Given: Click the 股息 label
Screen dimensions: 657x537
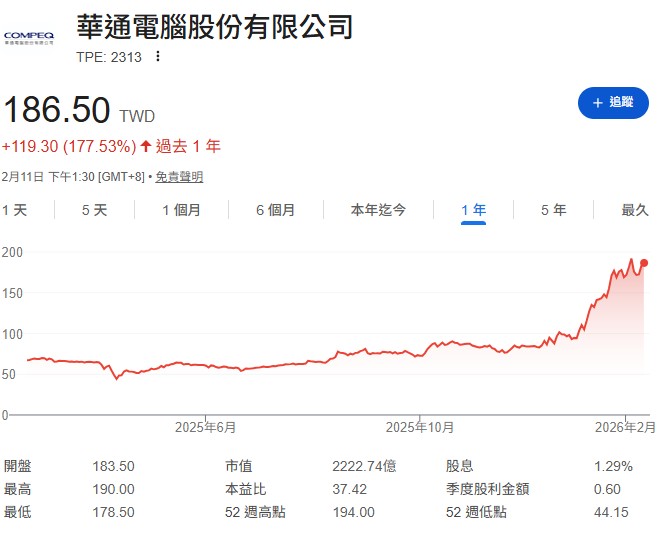Looking at the screenshot, I should (x=460, y=466).
